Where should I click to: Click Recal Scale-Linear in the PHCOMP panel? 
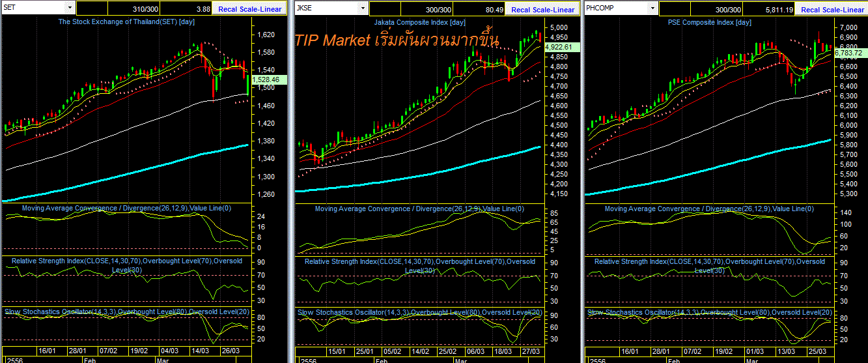pyautogui.click(x=832, y=10)
